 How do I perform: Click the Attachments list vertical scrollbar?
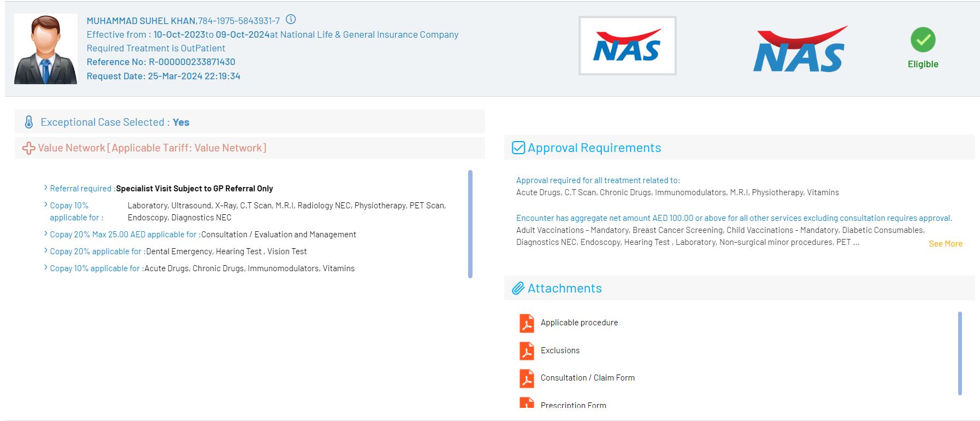(x=960, y=353)
